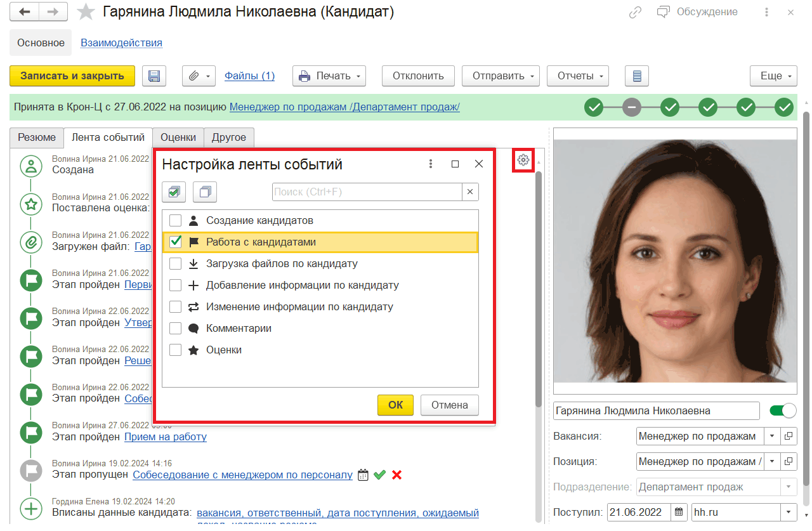The height and width of the screenshot is (531, 812).
Task: Open the Другое tab
Action: point(229,137)
